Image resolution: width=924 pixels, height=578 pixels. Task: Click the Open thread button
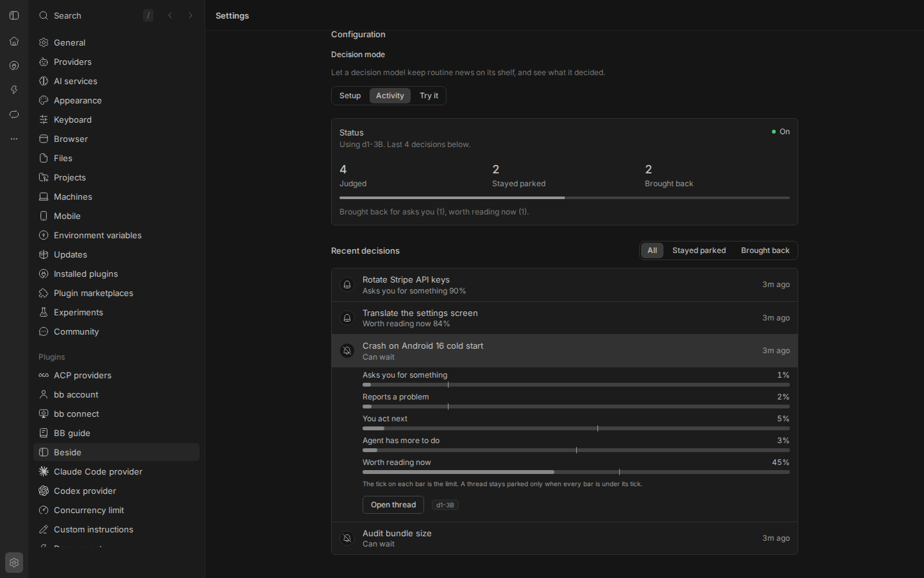click(x=393, y=505)
